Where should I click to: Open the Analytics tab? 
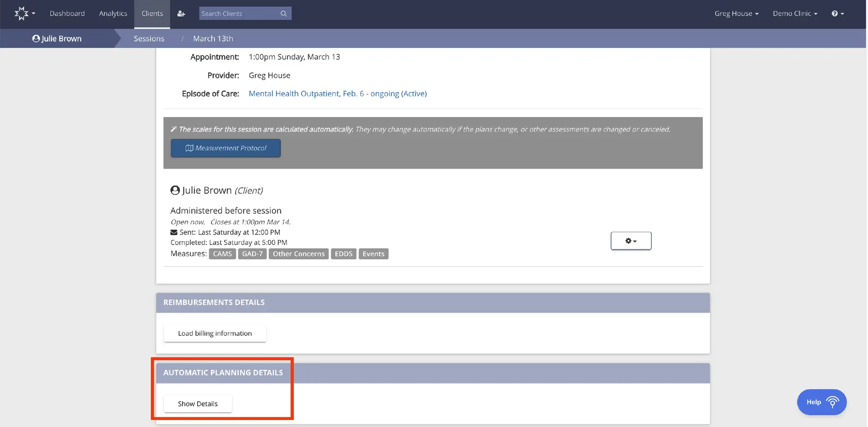click(x=113, y=14)
